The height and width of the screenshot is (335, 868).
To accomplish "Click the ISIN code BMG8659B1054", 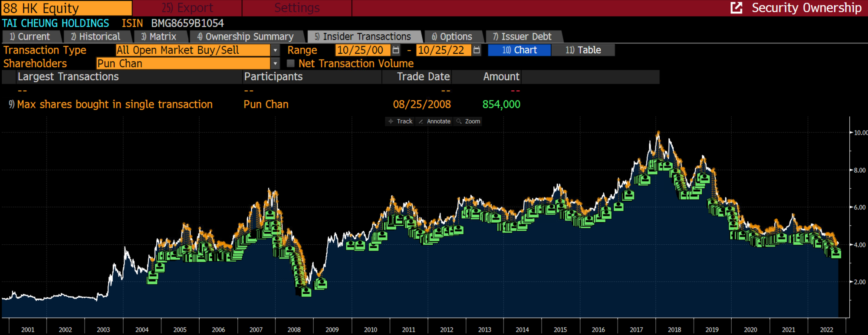I will pyautogui.click(x=187, y=23).
